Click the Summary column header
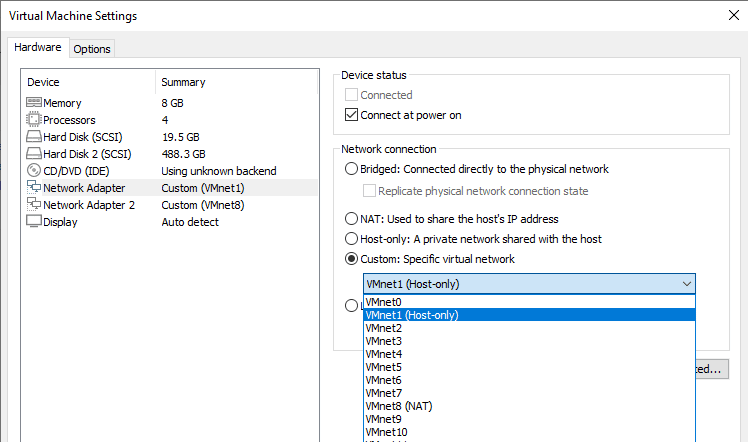 click(x=183, y=82)
